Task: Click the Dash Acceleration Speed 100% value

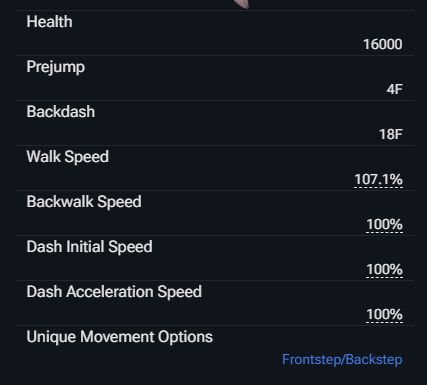Action: point(384,315)
